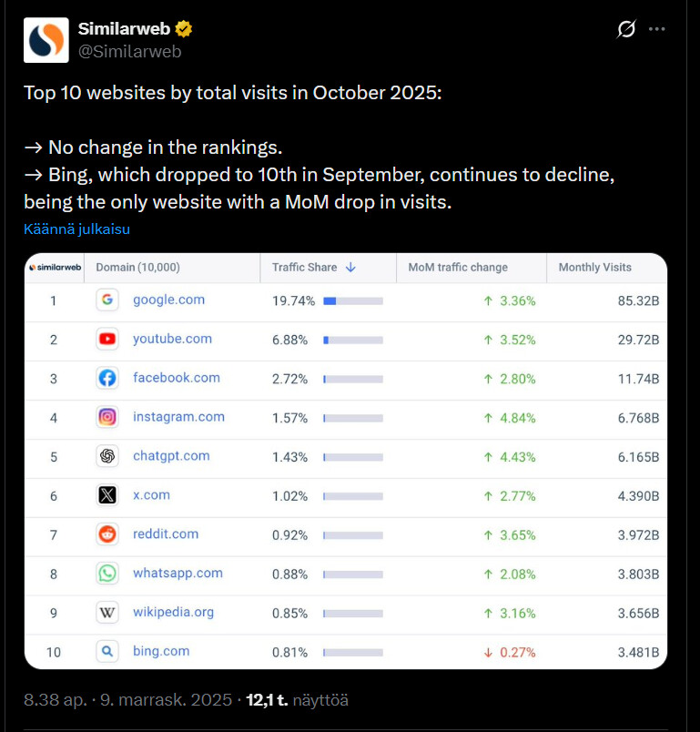Click the Käännä julkaisu translate link
The image size is (700, 732).
coord(76,229)
